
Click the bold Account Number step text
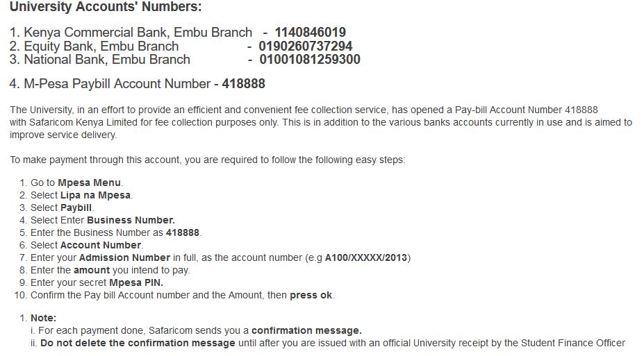pyautogui.click(x=101, y=245)
